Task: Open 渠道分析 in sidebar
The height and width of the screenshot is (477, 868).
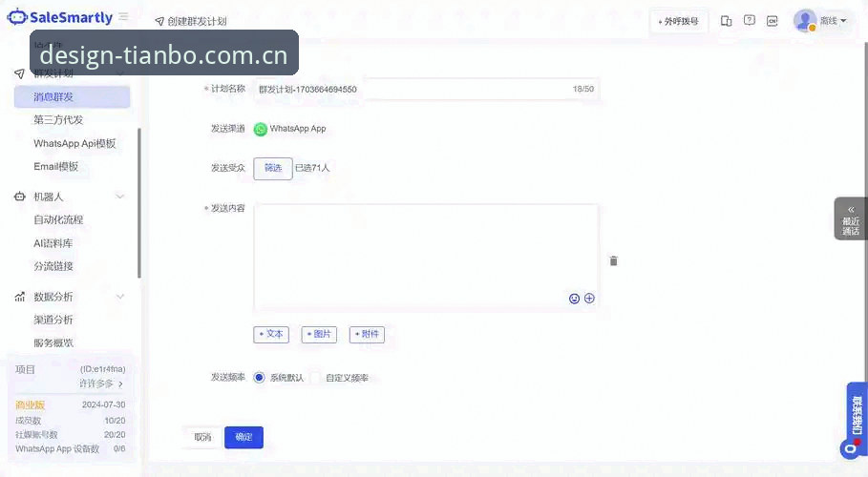Action: (x=53, y=320)
